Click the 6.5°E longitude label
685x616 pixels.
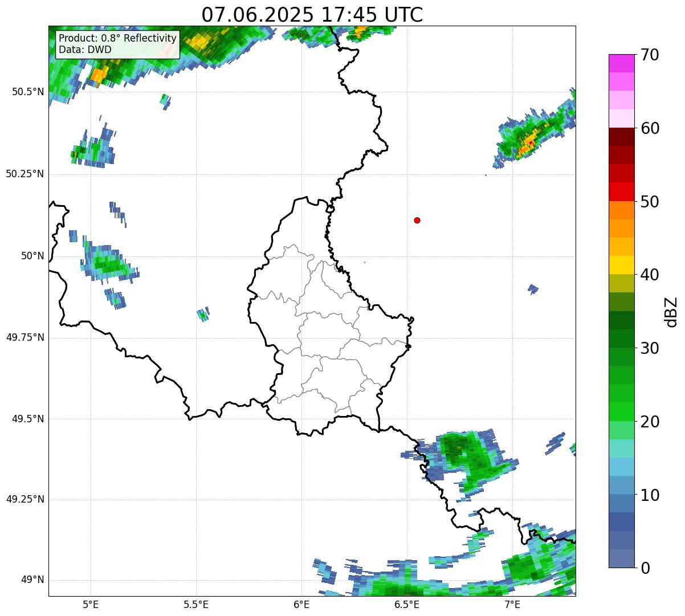[x=407, y=604]
